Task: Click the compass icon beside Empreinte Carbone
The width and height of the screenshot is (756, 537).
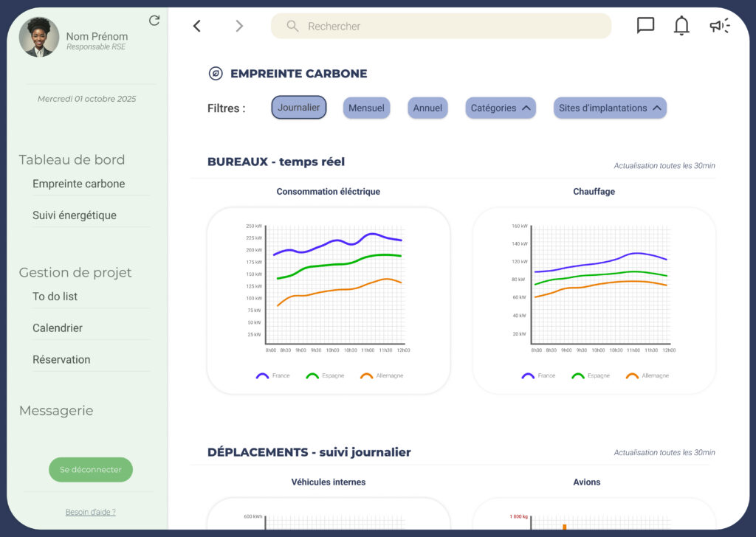Action: [x=216, y=74]
